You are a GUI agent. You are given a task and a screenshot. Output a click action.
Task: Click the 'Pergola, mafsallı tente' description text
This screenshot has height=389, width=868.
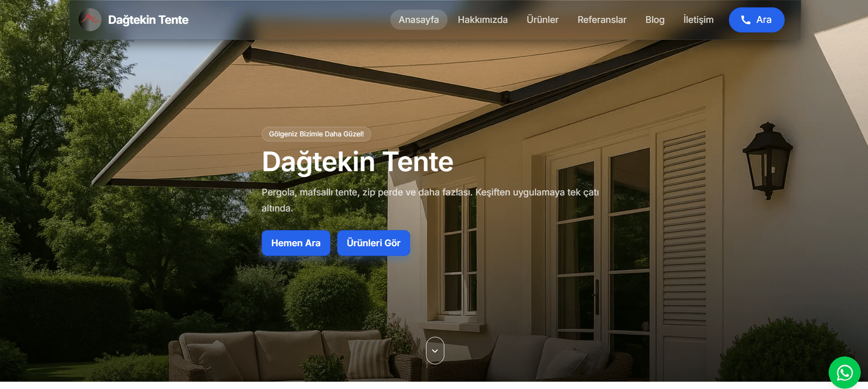click(x=430, y=200)
